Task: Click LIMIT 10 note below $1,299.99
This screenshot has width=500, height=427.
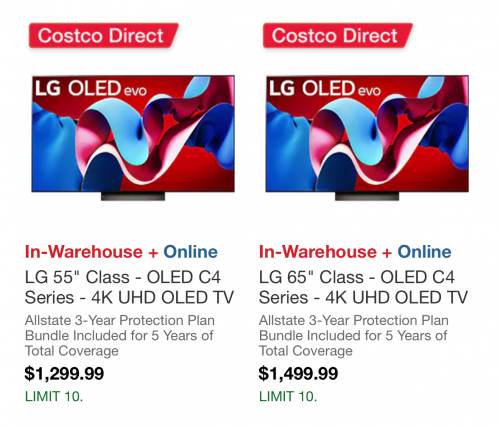Action: [x=54, y=396]
